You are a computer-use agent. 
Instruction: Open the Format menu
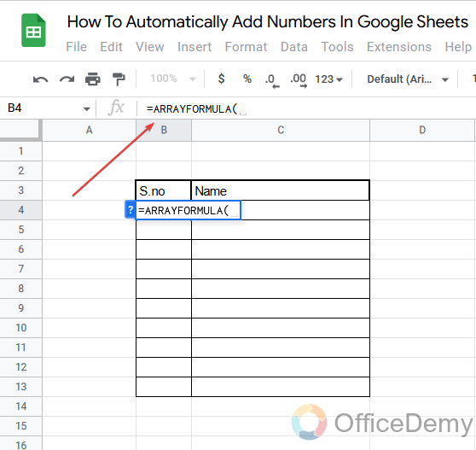[246, 47]
